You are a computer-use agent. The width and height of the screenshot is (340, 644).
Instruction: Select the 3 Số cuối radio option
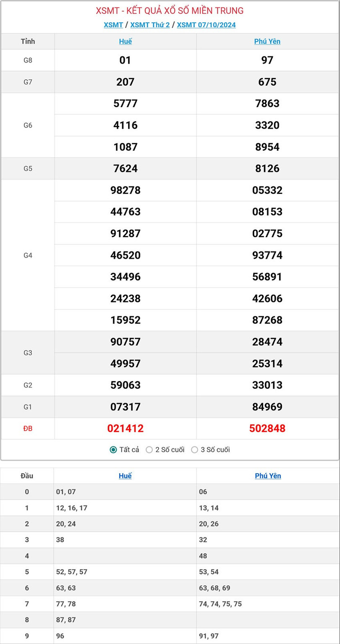[195, 450]
